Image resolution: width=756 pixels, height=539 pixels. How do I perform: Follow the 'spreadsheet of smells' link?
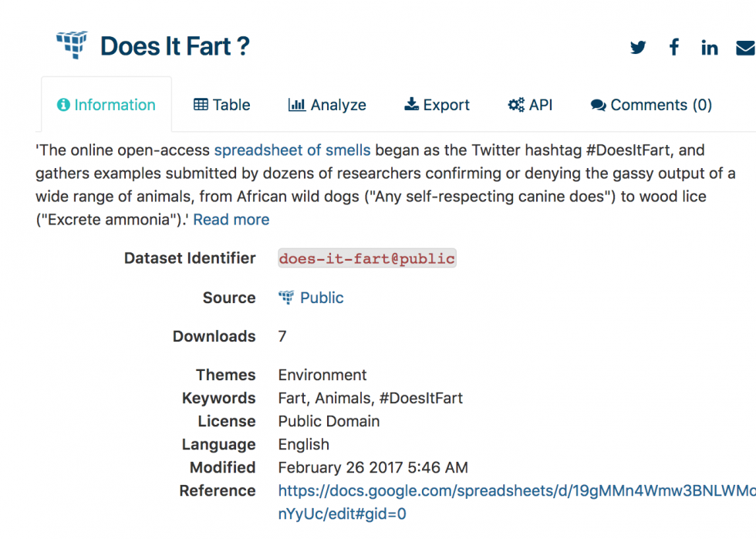pyautogui.click(x=292, y=150)
